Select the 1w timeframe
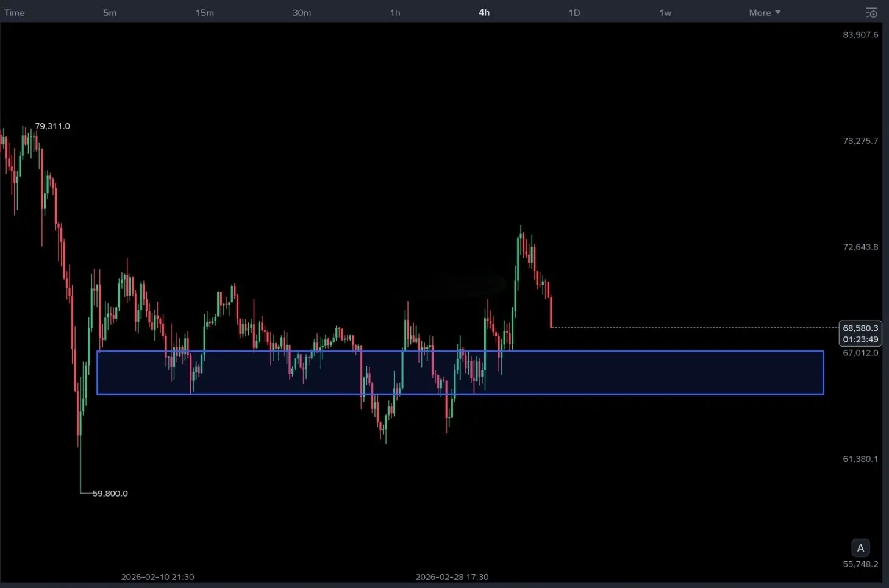 (x=665, y=13)
